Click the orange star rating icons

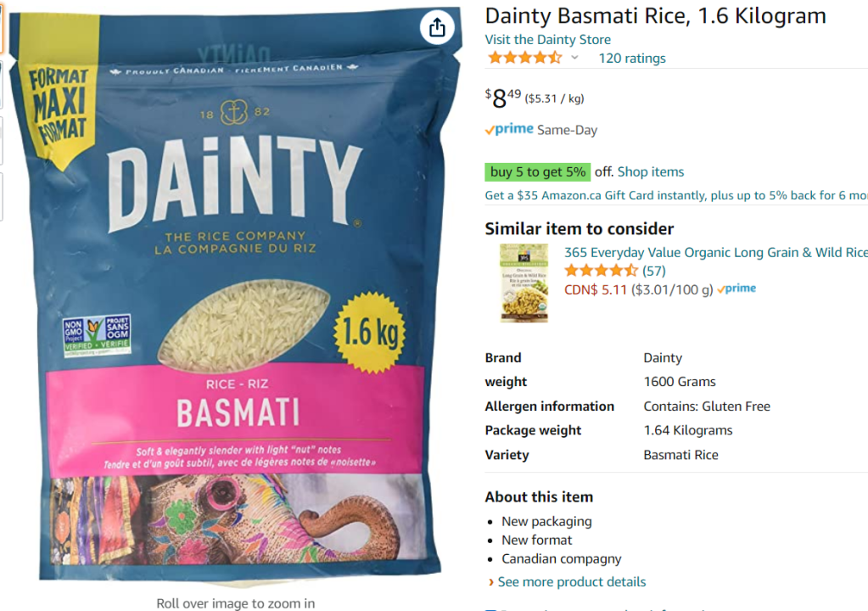point(524,58)
